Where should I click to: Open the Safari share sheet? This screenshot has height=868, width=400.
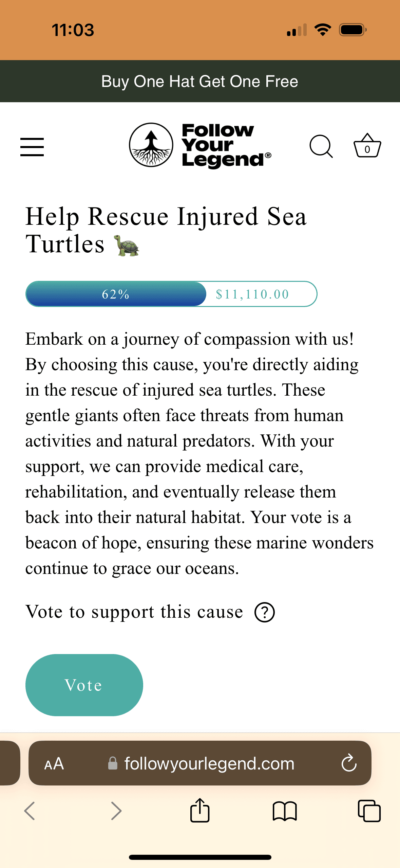click(200, 810)
